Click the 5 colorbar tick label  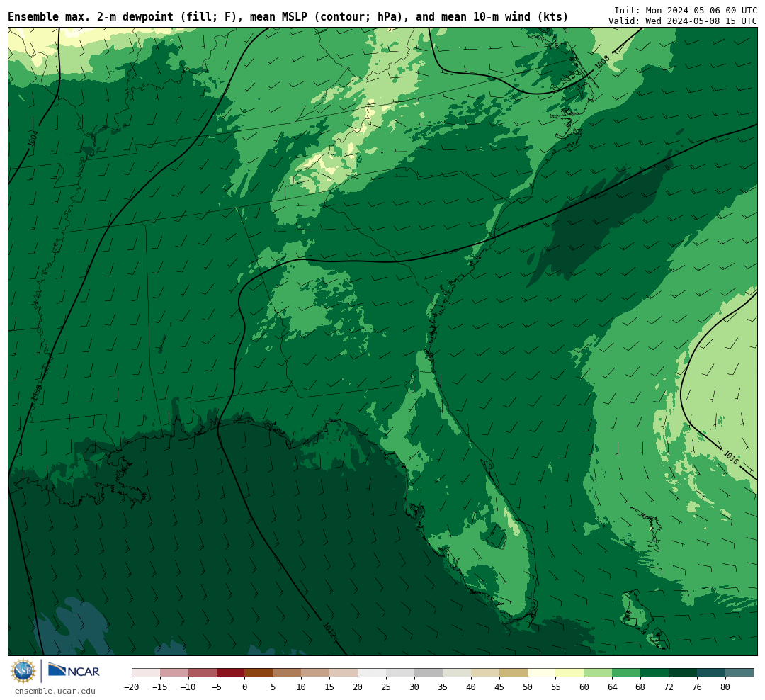(273, 687)
